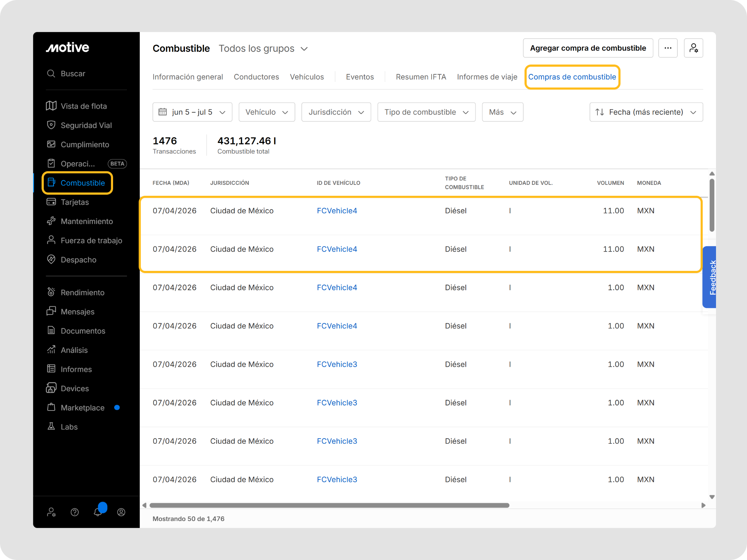
Task: Click the scroll right arrow
Action: [x=703, y=505]
